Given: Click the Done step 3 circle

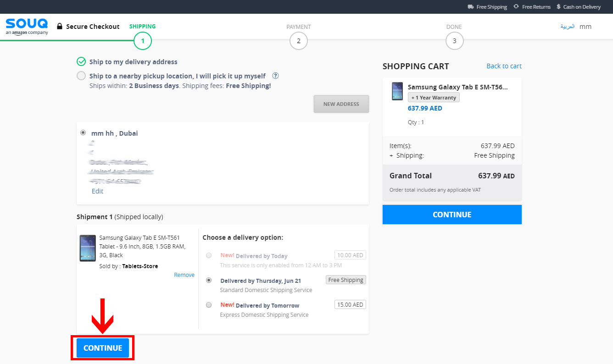Looking at the screenshot, I should click(454, 41).
